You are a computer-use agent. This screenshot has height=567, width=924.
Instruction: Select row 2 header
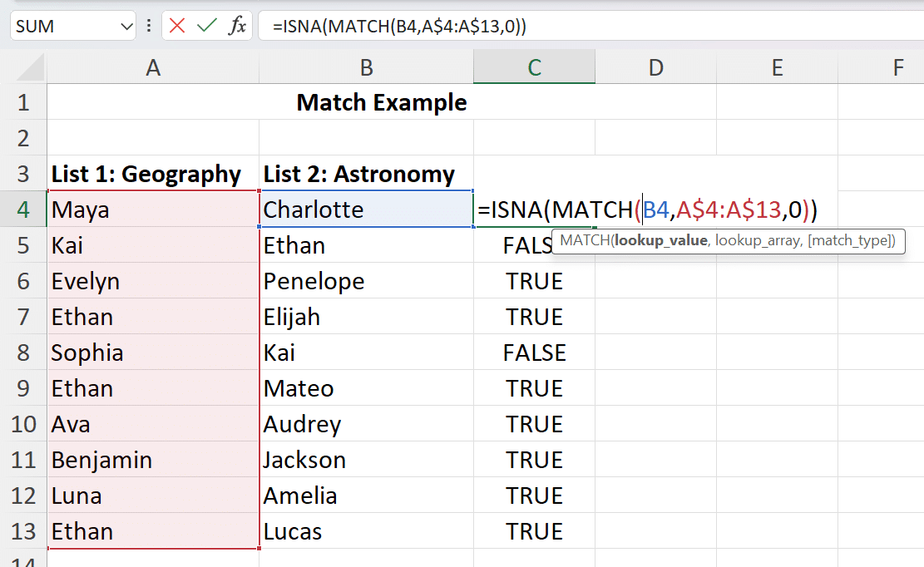(23, 138)
